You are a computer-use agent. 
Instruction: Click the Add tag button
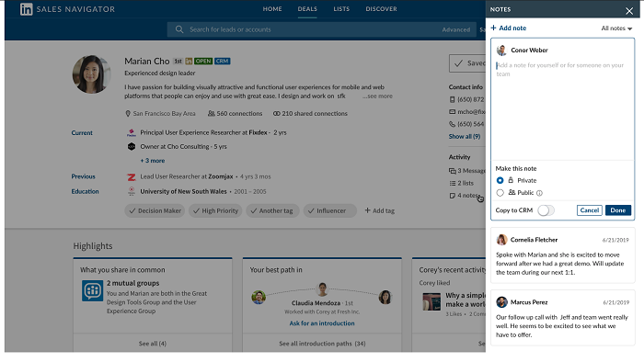(379, 210)
